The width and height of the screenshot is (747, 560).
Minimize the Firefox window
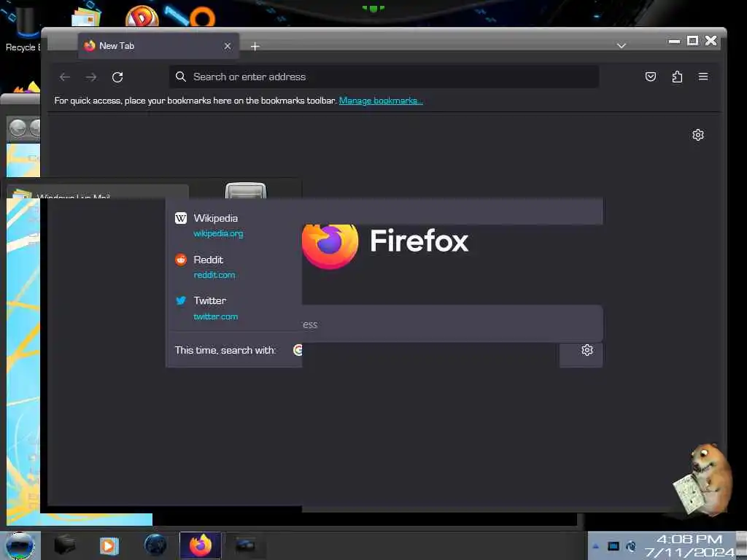[674, 42]
